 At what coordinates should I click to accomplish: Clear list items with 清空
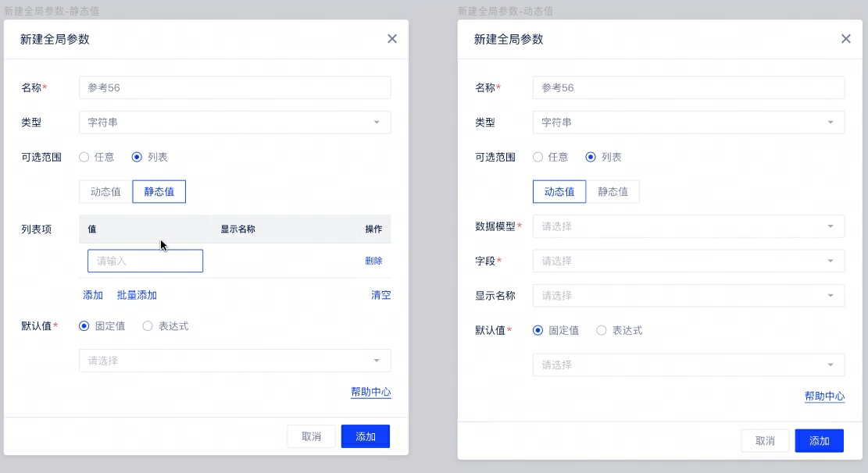point(380,295)
